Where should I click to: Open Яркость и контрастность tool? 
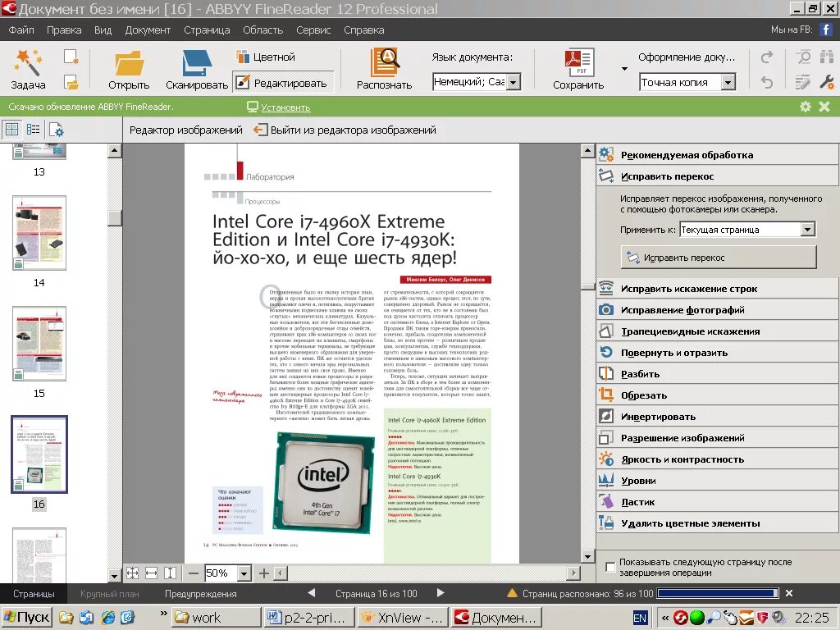tap(717, 459)
